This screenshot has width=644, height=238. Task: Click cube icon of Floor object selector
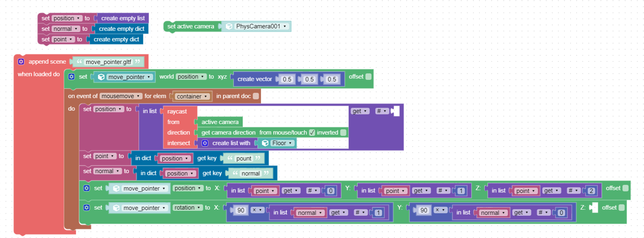click(x=265, y=143)
